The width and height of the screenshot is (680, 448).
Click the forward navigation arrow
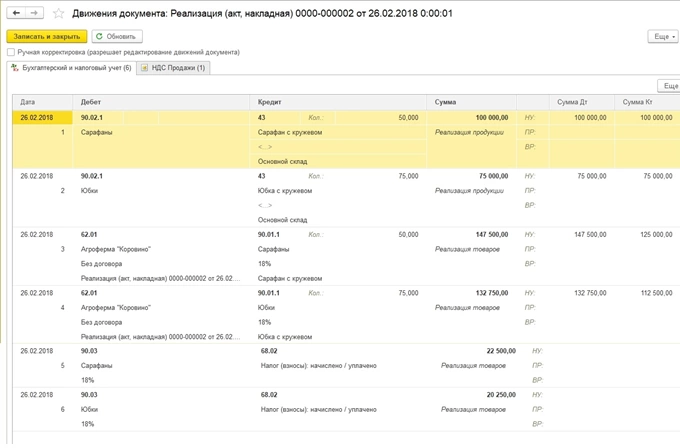(x=35, y=13)
